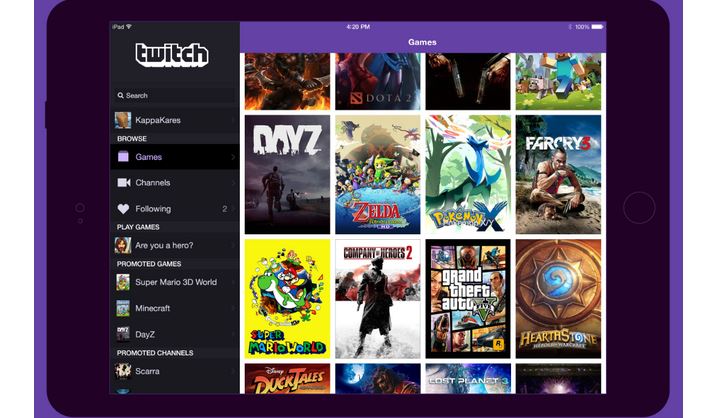
Task: Tap the battery icon in status bar
Action: click(x=597, y=27)
